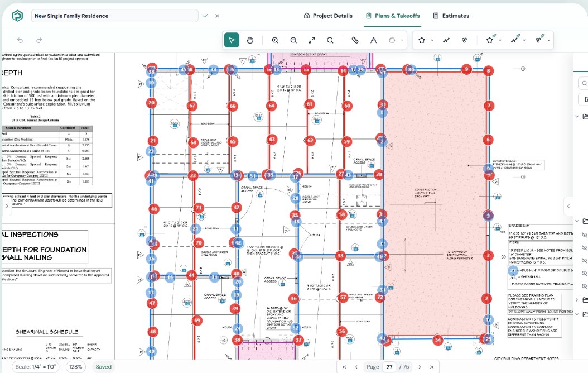This screenshot has height=373, width=588.
Task: Redo the last undone action
Action: [x=39, y=40]
